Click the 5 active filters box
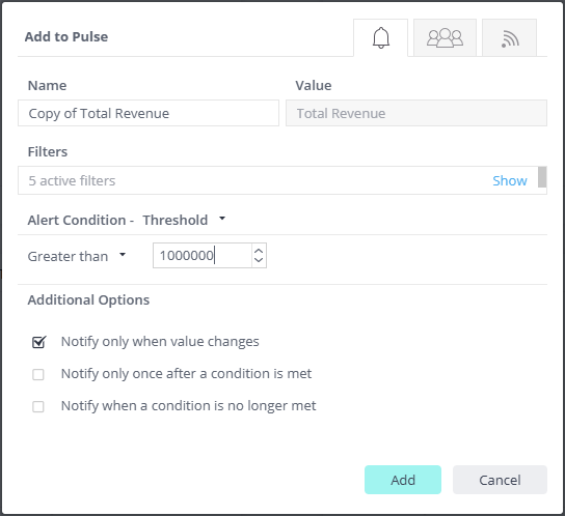565x516 pixels. (282, 181)
